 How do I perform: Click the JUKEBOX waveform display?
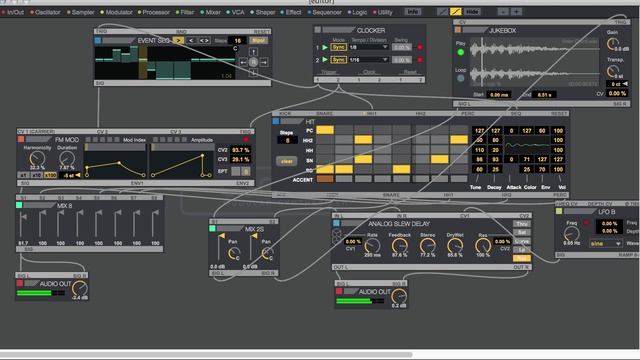pos(534,62)
